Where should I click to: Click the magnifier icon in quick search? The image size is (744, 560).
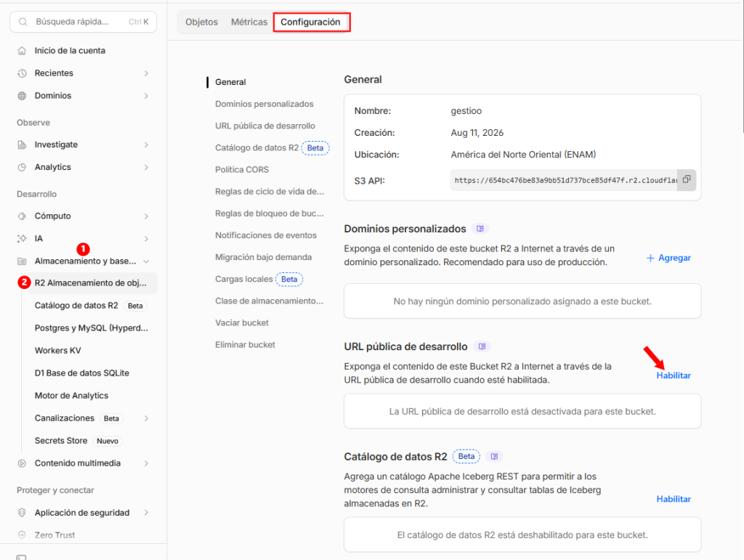[23, 22]
